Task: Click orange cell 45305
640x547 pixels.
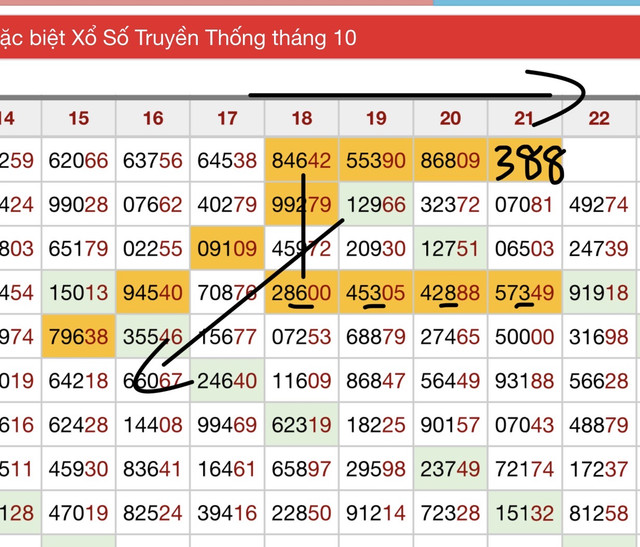Action: click(376, 292)
